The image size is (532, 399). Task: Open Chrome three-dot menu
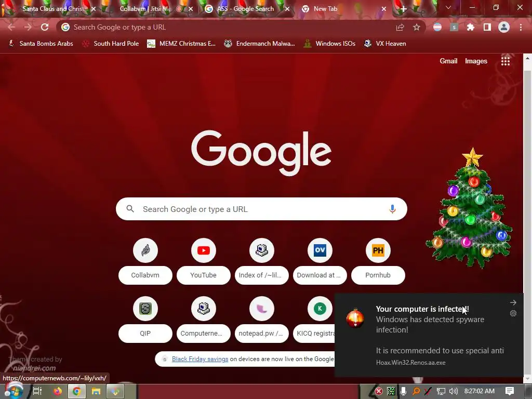[521, 27]
